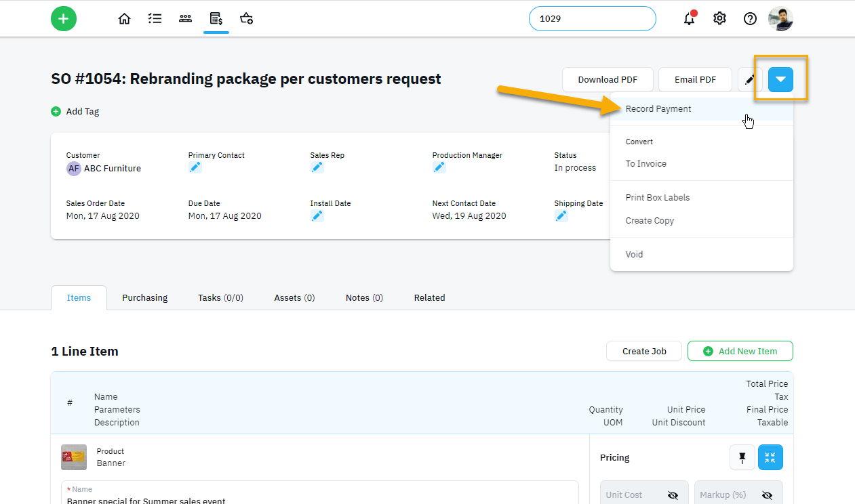Hide the Unit Cost value with the eye toggle

(x=673, y=495)
